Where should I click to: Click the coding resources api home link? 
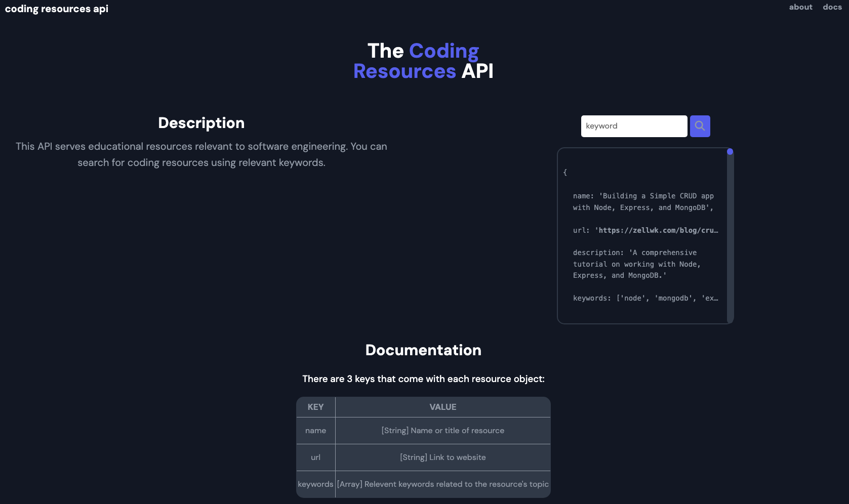(56, 8)
